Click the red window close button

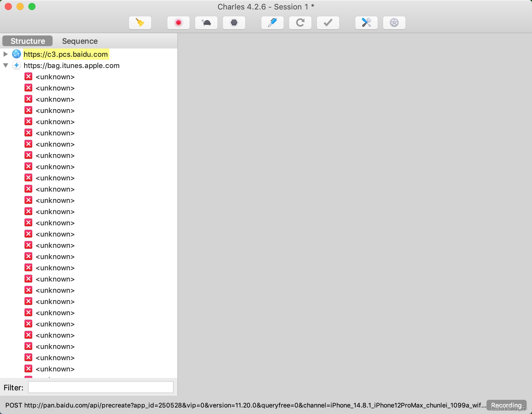pos(8,7)
